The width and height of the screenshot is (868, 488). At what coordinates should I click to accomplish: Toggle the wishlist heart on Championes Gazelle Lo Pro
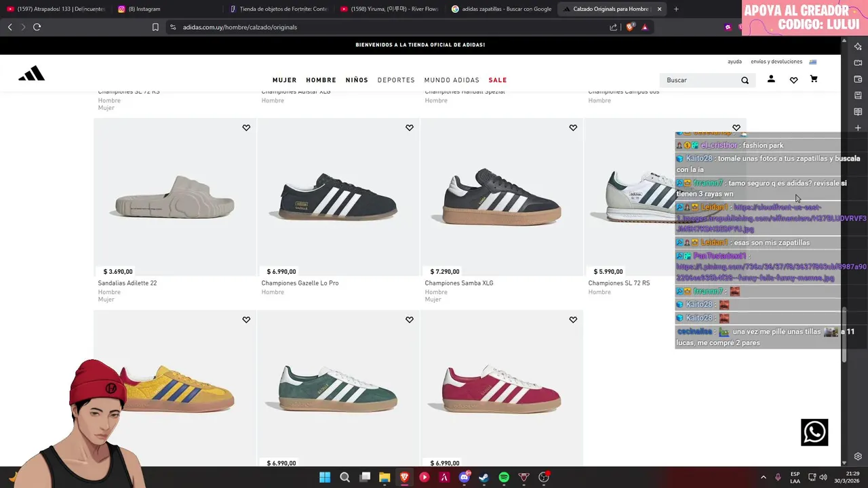[x=410, y=128]
